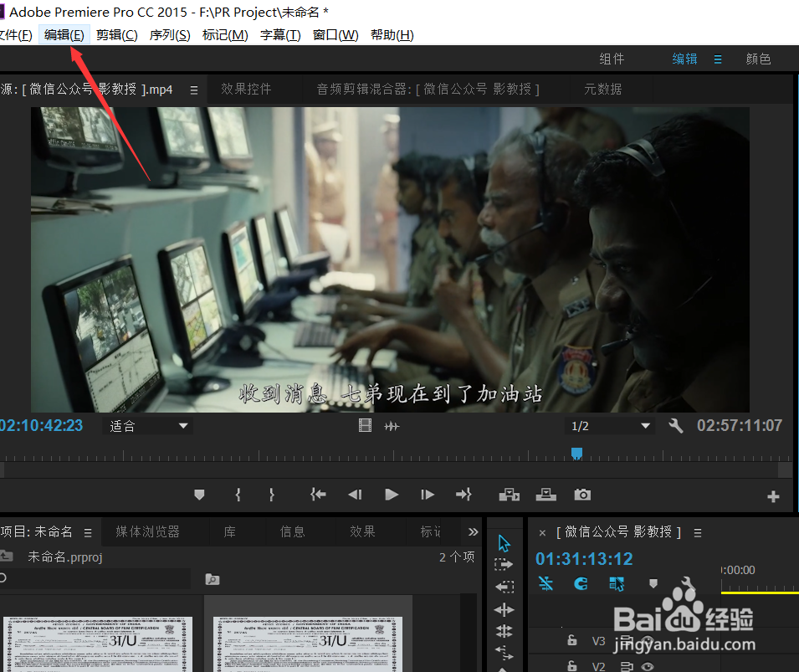Open the Source panel menu icon

coord(193,90)
